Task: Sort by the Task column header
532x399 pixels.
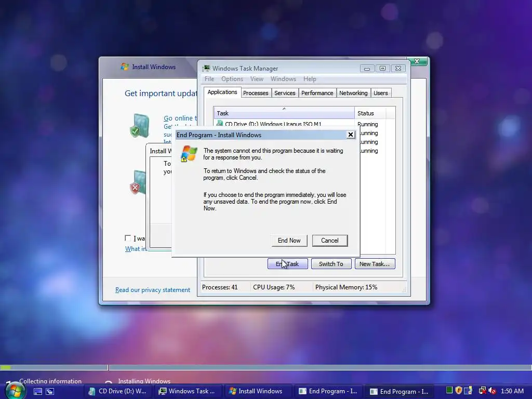Action: pyautogui.click(x=284, y=113)
